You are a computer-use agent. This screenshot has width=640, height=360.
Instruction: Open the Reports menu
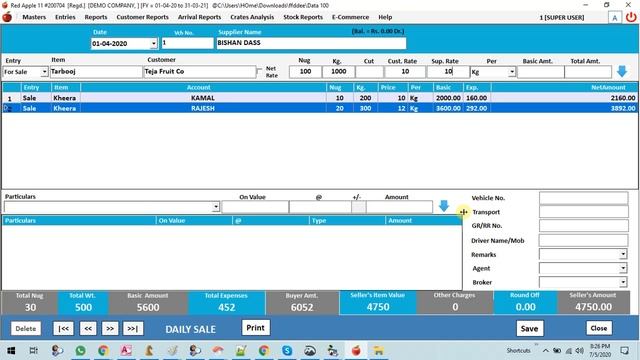click(x=96, y=17)
